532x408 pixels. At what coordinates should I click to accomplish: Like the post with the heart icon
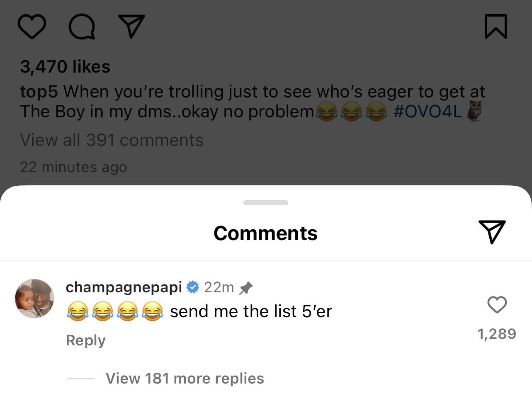pyautogui.click(x=32, y=27)
